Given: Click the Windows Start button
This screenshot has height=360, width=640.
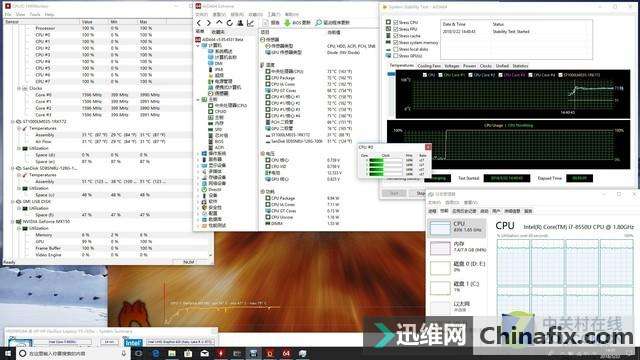Looking at the screenshot, I should tap(8, 353).
